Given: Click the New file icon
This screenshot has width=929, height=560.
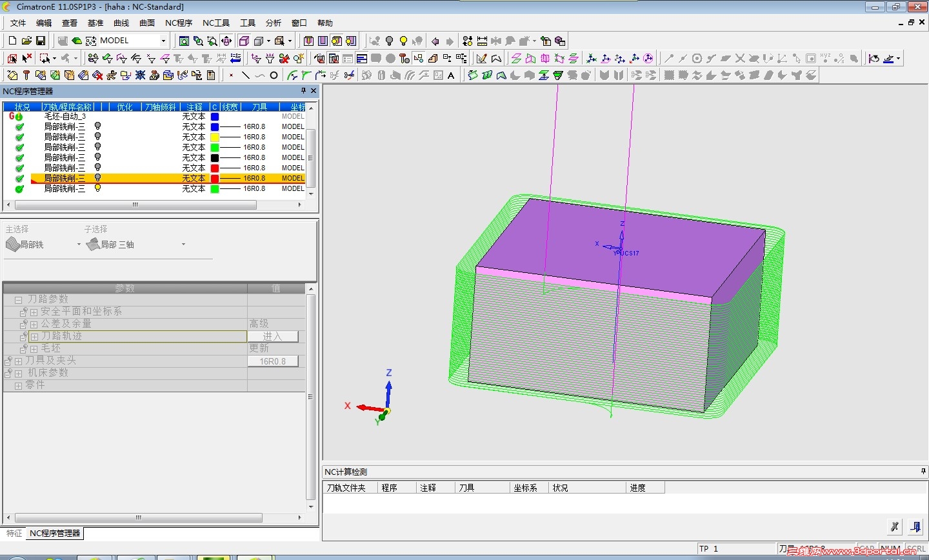Looking at the screenshot, I should pyautogui.click(x=12, y=41).
